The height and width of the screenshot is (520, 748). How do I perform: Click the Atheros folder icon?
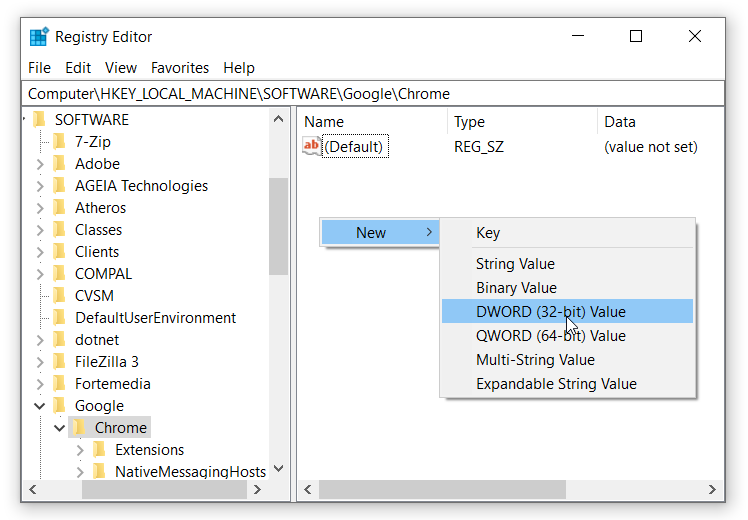pos(60,208)
